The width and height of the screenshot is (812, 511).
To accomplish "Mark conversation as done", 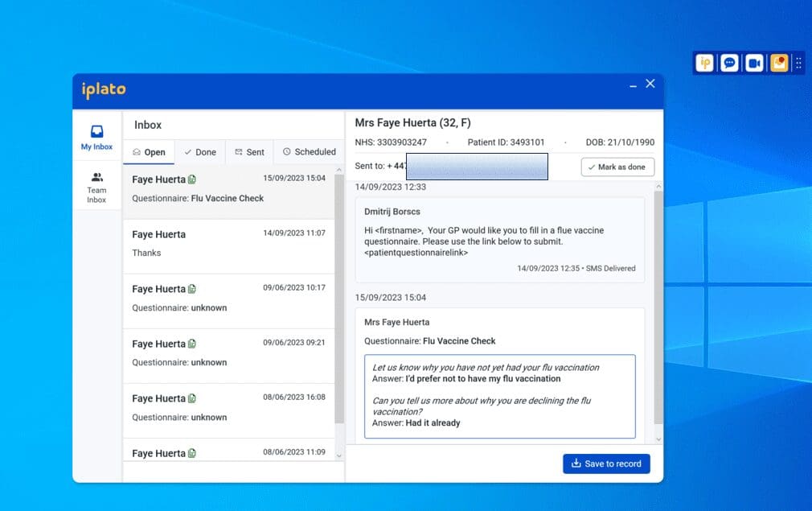I will [617, 167].
